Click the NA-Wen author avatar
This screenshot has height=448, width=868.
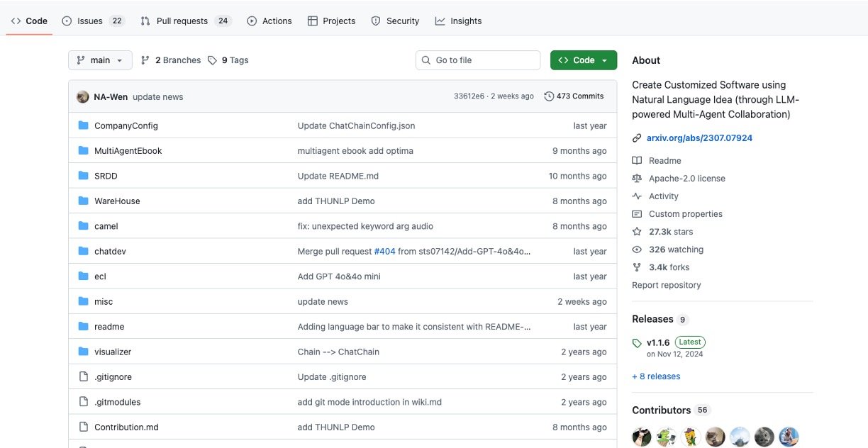click(83, 96)
